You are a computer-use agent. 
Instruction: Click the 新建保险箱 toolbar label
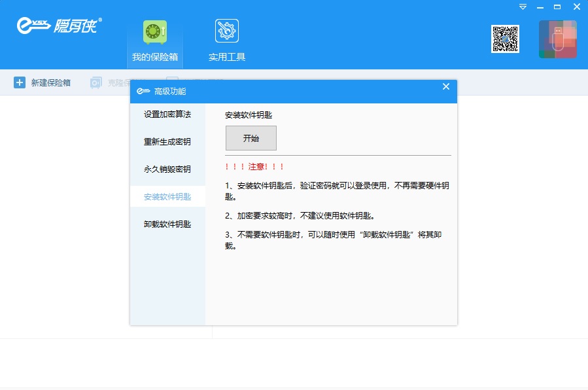pyautogui.click(x=51, y=82)
